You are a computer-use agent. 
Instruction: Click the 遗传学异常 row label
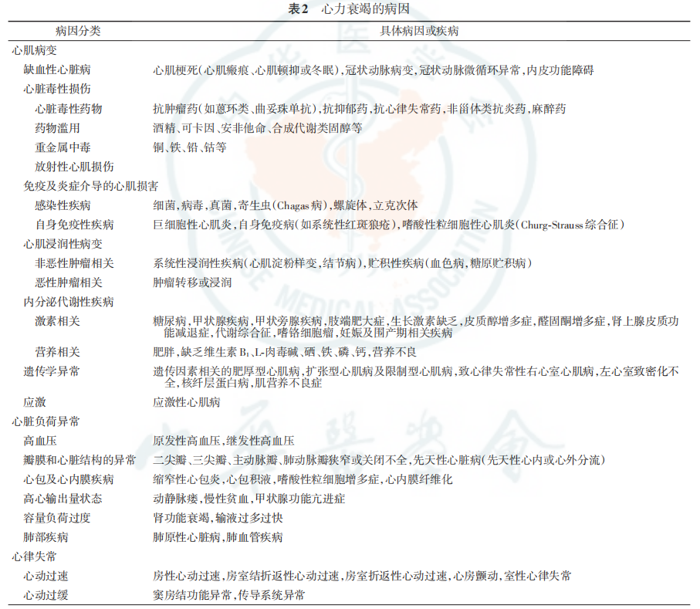52,371
